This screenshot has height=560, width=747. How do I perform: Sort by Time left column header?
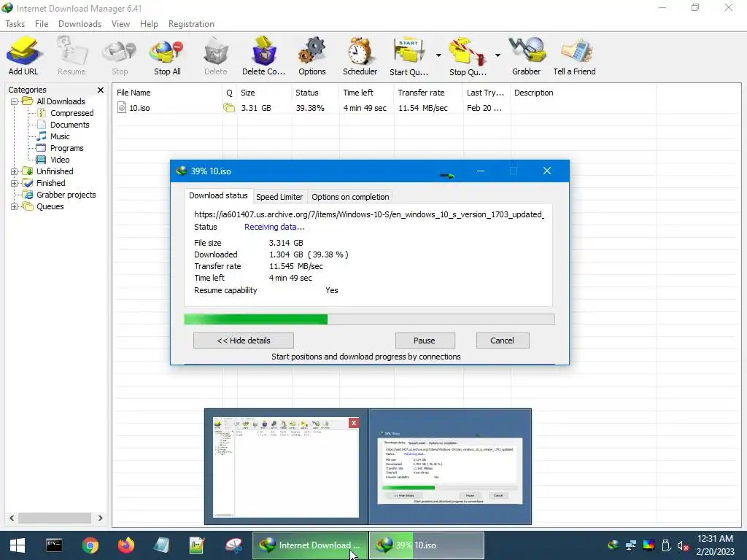point(367,93)
